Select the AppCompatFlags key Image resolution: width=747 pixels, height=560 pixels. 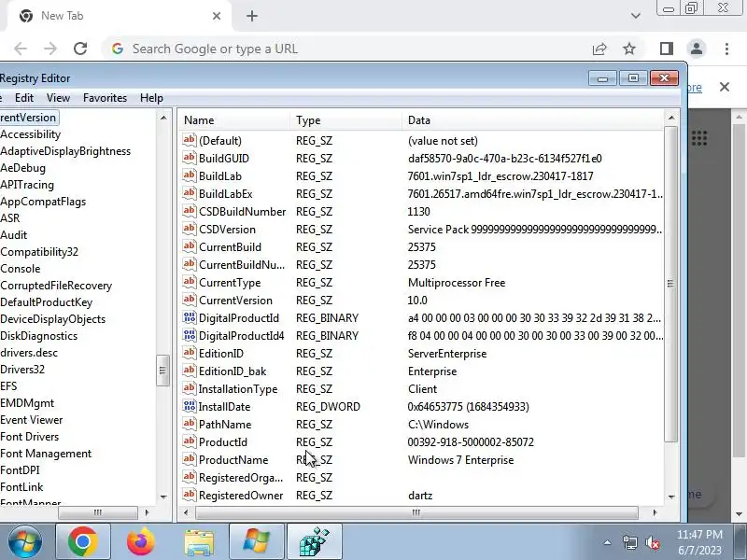click(x=43, y=202)
